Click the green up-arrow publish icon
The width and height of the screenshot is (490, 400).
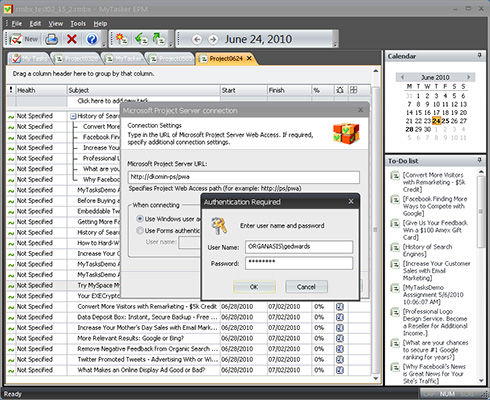(x=159, y=39)
